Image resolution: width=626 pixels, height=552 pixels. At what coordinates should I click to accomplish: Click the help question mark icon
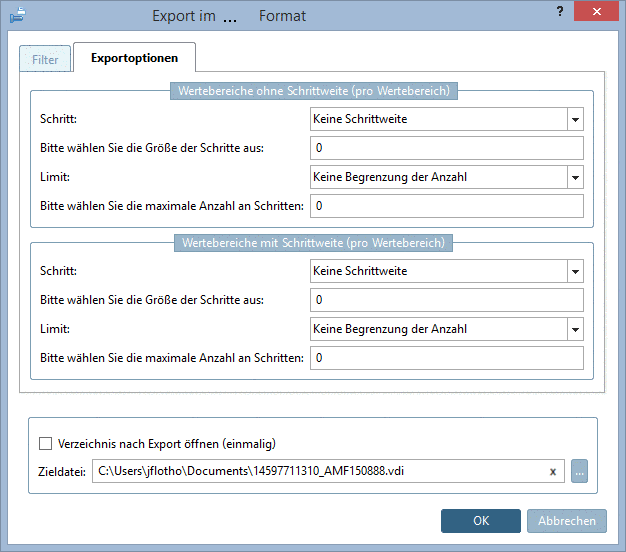pyautogui.click(x=558, y=11)
